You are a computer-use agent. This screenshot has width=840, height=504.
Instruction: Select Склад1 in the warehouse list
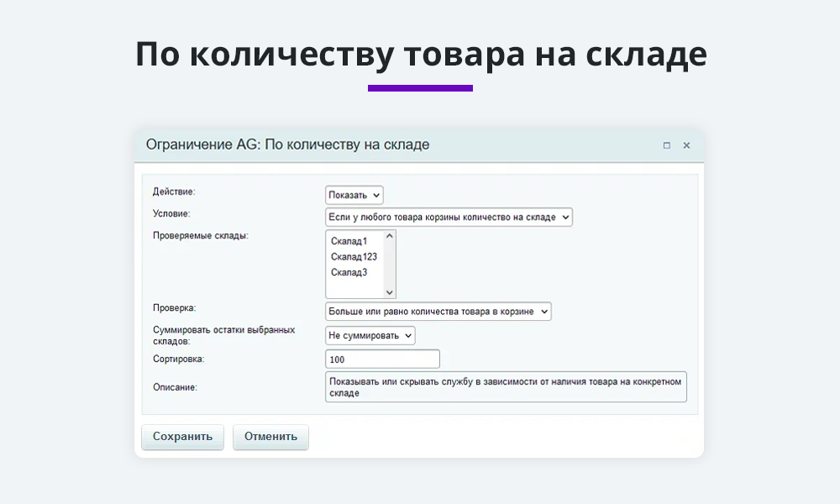(x=350, y=239)
